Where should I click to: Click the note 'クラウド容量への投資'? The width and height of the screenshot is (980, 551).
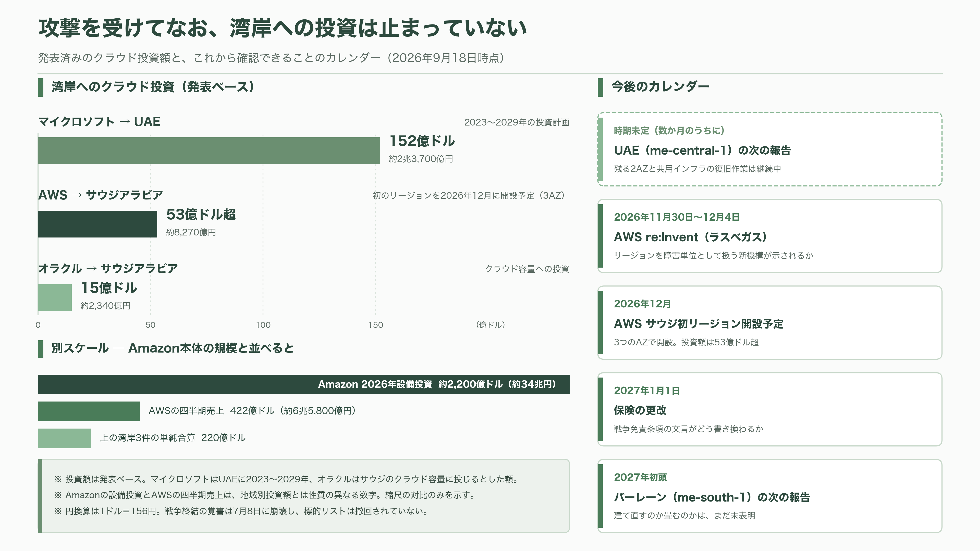pos(527,269)
